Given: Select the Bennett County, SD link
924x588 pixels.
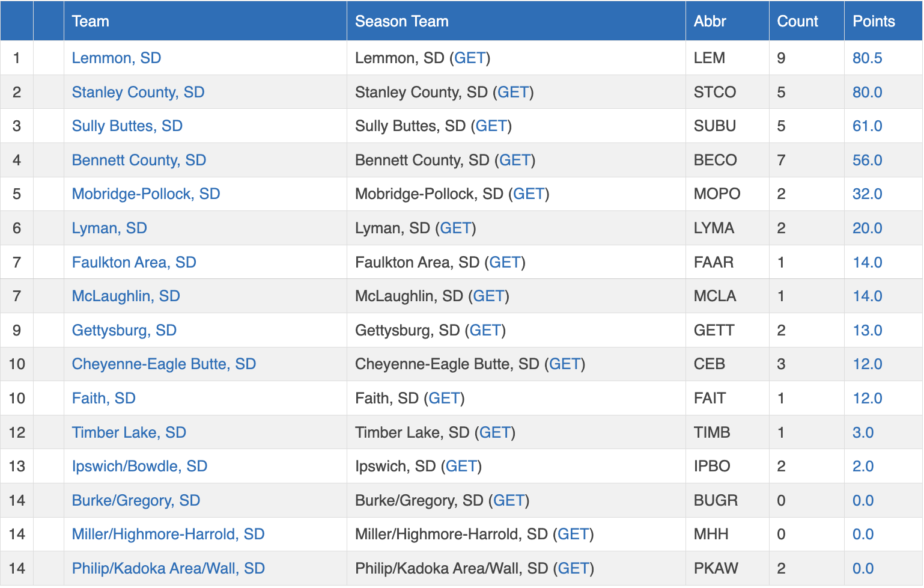Looking at the screenshot, I should (139, 160).
